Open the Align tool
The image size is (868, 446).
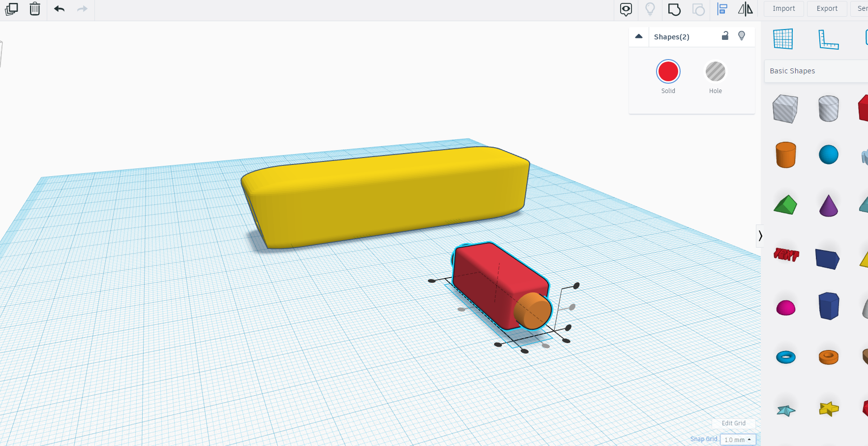722,9
